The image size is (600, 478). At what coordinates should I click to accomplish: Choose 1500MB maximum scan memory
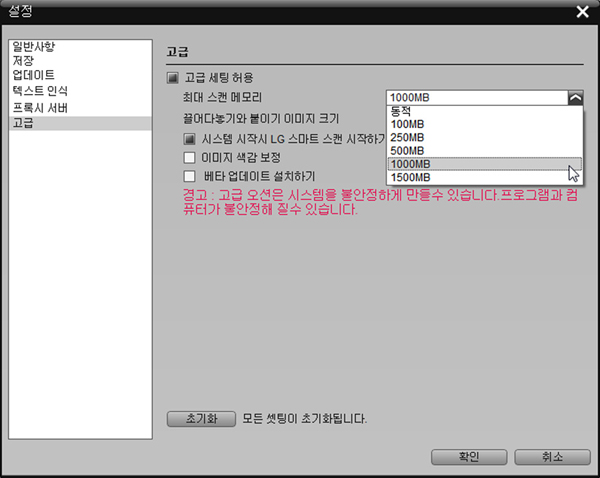410,178
